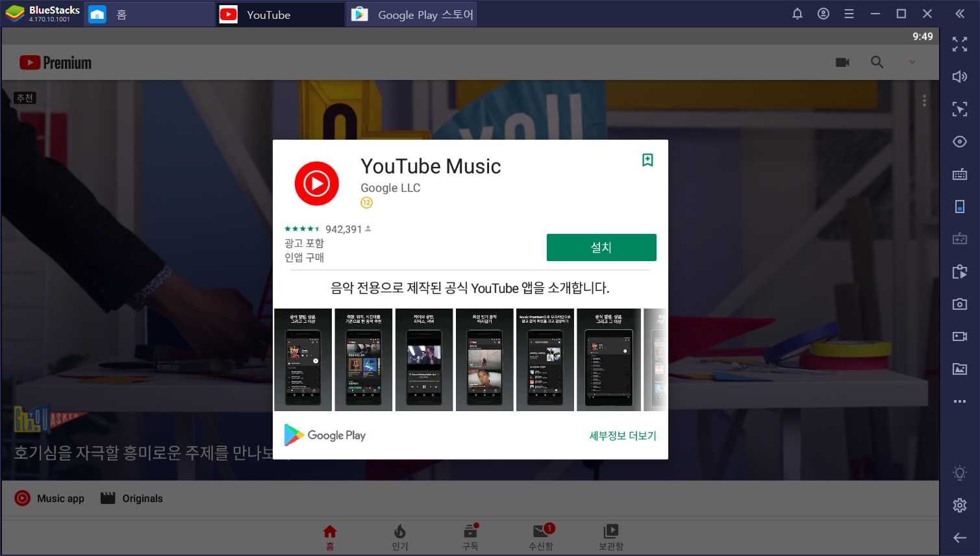Screen dimensions: 980x556
Task: Click the cursor lock sidebar icon
Action: tap(960, 109)
